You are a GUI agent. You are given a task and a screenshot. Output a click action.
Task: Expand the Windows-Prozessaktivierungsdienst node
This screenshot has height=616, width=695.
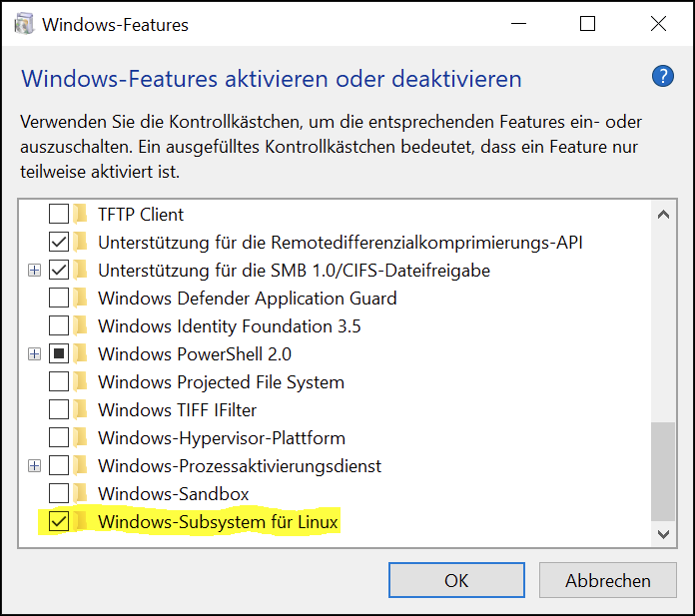(35, 465)
